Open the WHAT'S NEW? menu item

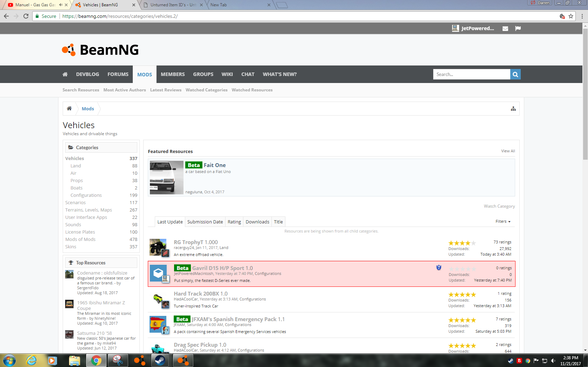(280, 74)
